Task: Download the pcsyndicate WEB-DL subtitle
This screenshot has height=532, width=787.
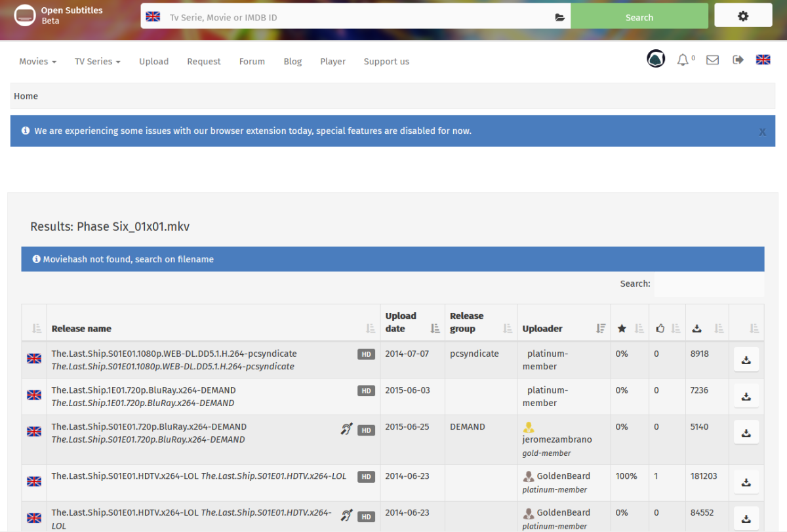Action: coord(746,359)
